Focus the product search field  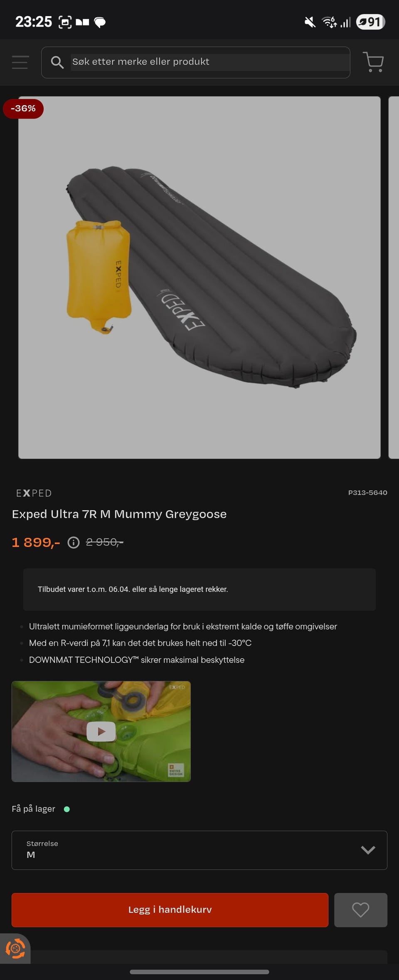click(x=210, y=62)
